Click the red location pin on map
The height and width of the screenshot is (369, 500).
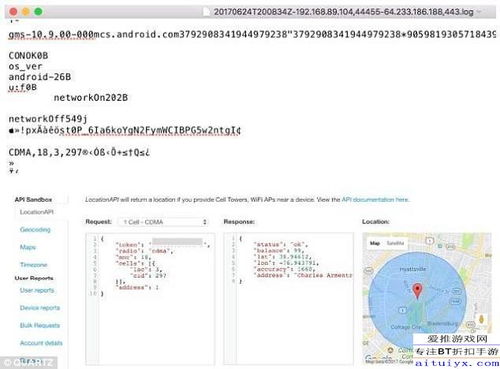coord(417,290)
